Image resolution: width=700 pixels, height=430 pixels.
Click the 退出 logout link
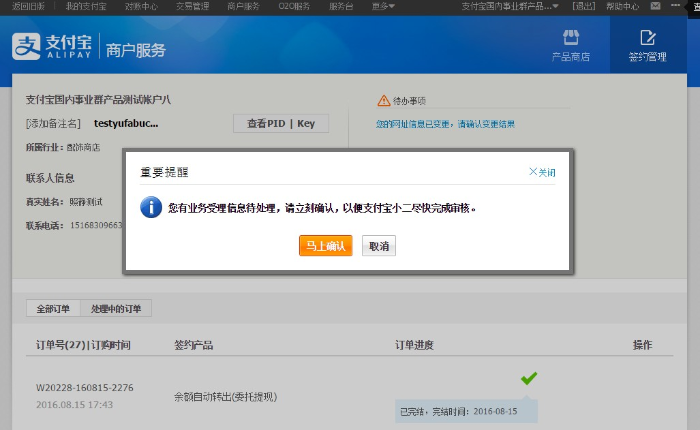pyautogui.click(x=583, y=6)
